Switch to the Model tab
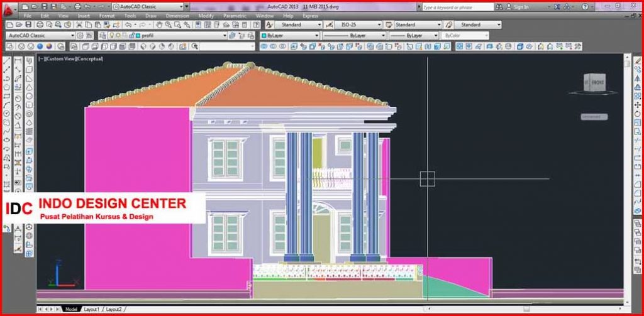Image resolution: width=644 pixels, height=316 pixels. (x=71, y=310)
